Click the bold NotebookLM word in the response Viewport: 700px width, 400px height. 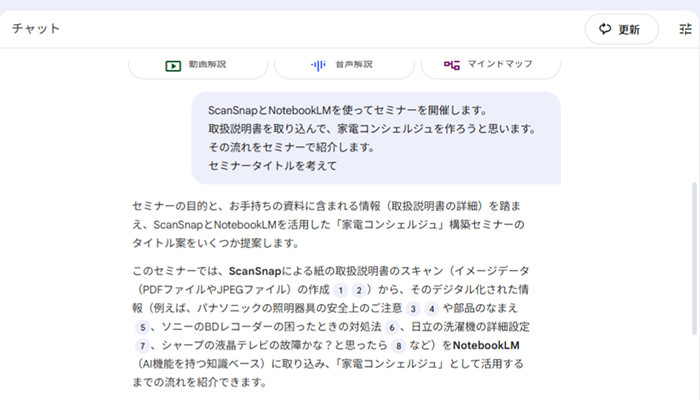click(486, 346)
